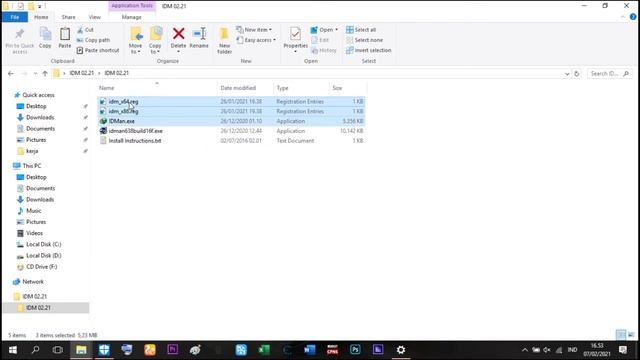Click Network in the navigation pane
640x360 pixels.
point(33,282)
